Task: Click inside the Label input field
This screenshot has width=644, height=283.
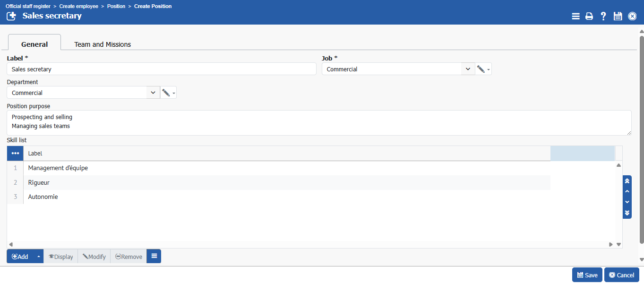Action: pyautogui.click(x=162, y=69)
